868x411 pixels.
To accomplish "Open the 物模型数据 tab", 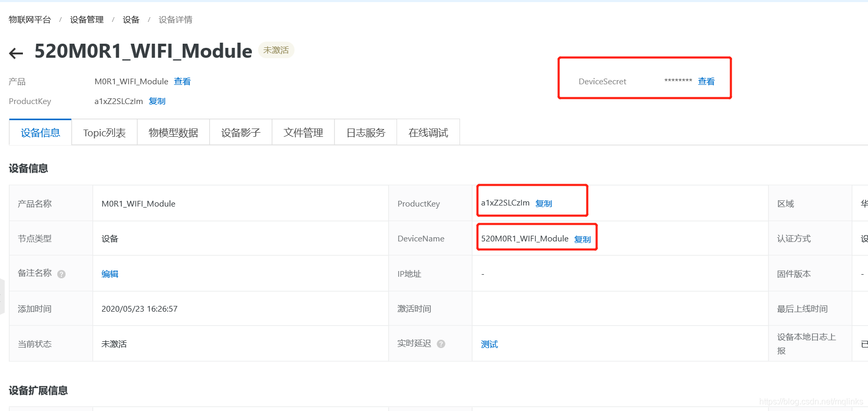I will coord(173,133).
